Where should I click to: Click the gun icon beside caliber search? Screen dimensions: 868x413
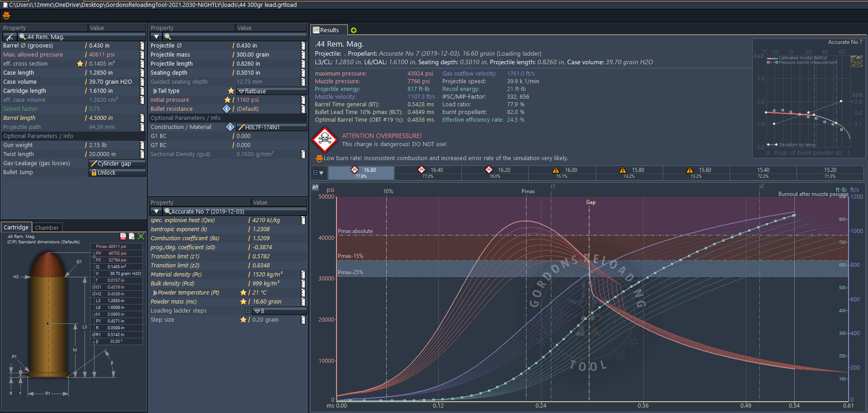coord(9,37)
